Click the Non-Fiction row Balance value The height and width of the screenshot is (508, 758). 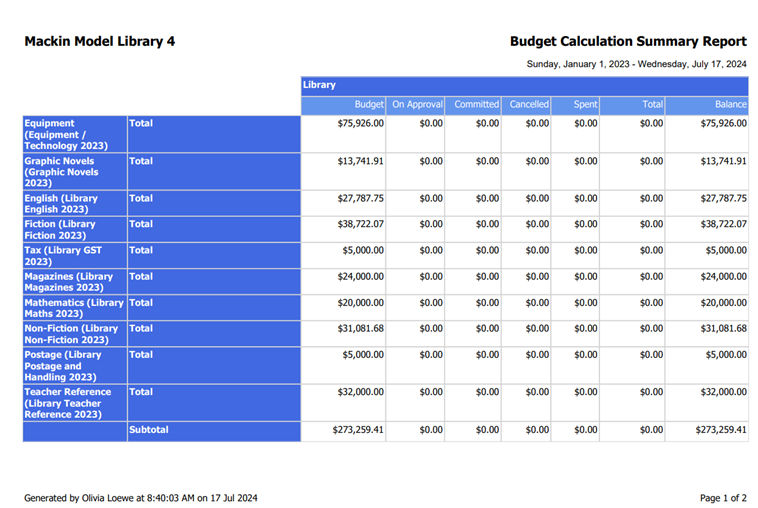[x=724, y=329]
